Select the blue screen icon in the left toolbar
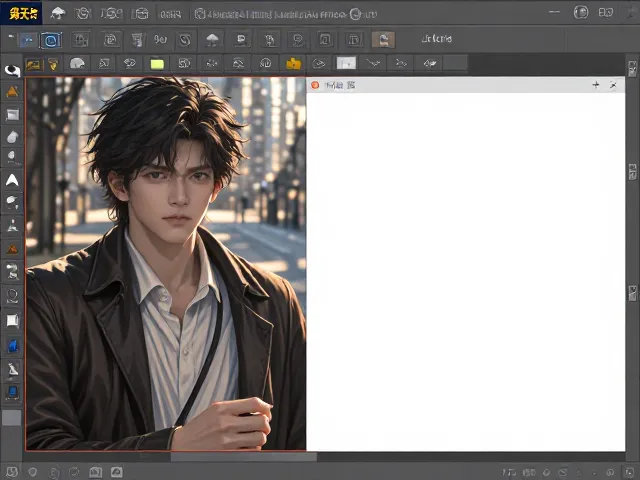This screenshot has height=480, width=640. 13,392
